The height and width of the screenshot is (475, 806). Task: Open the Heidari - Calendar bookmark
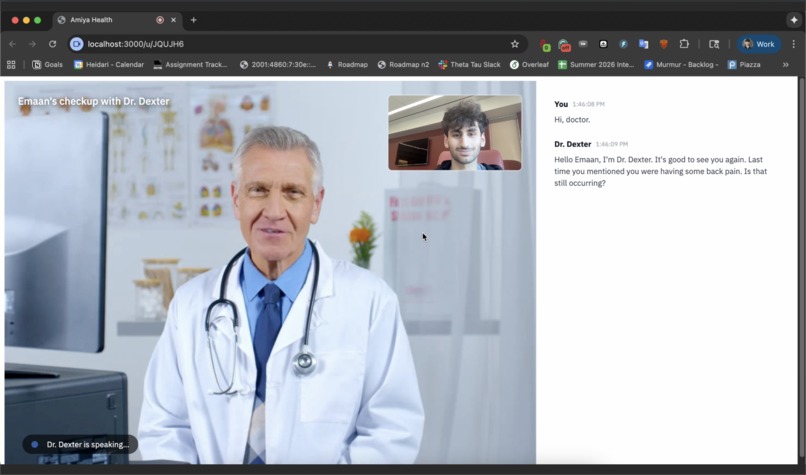[109, 65]
